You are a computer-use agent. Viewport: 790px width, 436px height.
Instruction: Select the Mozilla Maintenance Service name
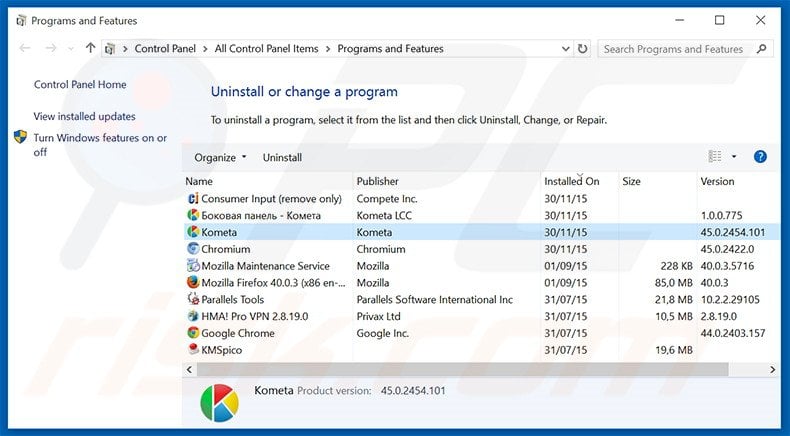[x=266, y=266]
